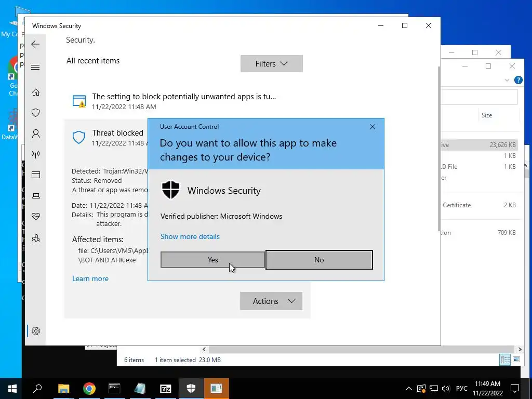Select the potentially unwanted apps notification item

pos(187,101)
